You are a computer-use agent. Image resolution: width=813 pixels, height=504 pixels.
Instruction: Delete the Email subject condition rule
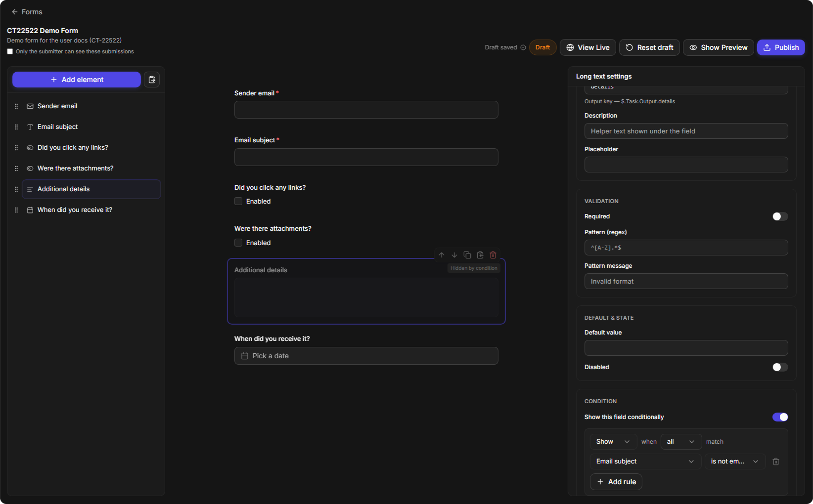tap(776, 462)
